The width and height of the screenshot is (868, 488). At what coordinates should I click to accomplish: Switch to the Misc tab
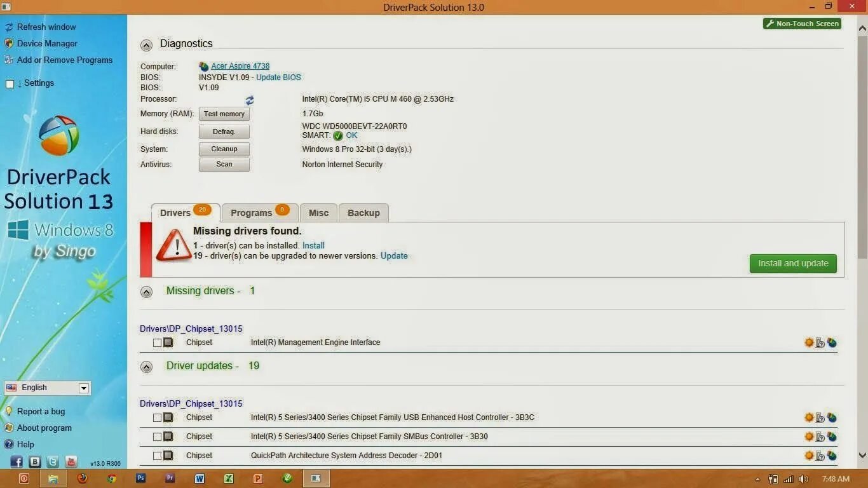pyautogui.click(x=318, y=213)
